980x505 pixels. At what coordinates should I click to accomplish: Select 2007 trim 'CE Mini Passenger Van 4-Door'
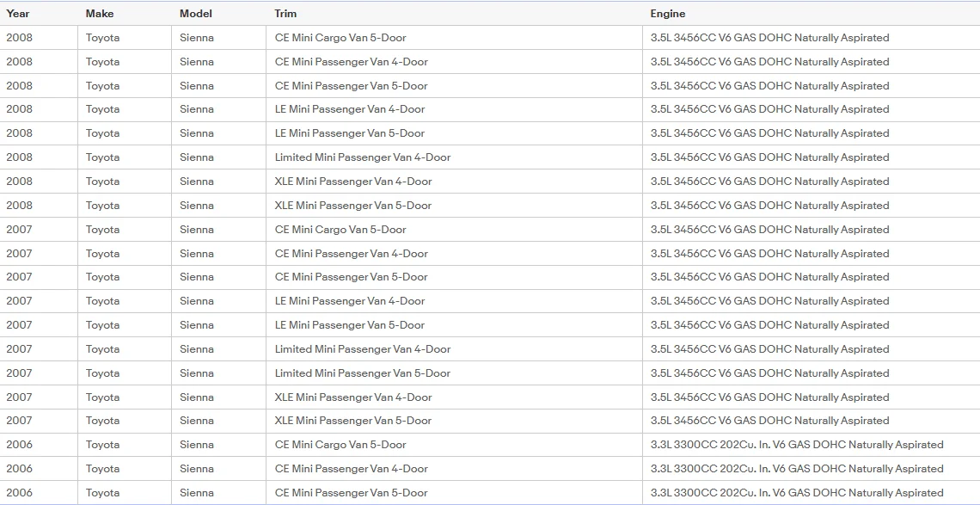point(352,254)
